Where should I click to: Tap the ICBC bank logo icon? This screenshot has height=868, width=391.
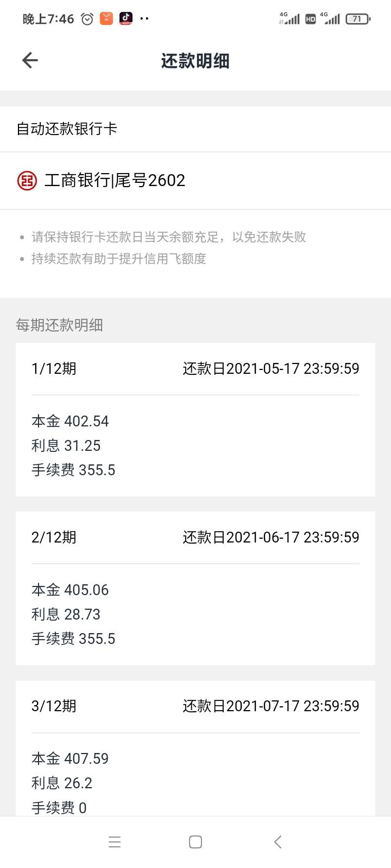tap(27, 181)
